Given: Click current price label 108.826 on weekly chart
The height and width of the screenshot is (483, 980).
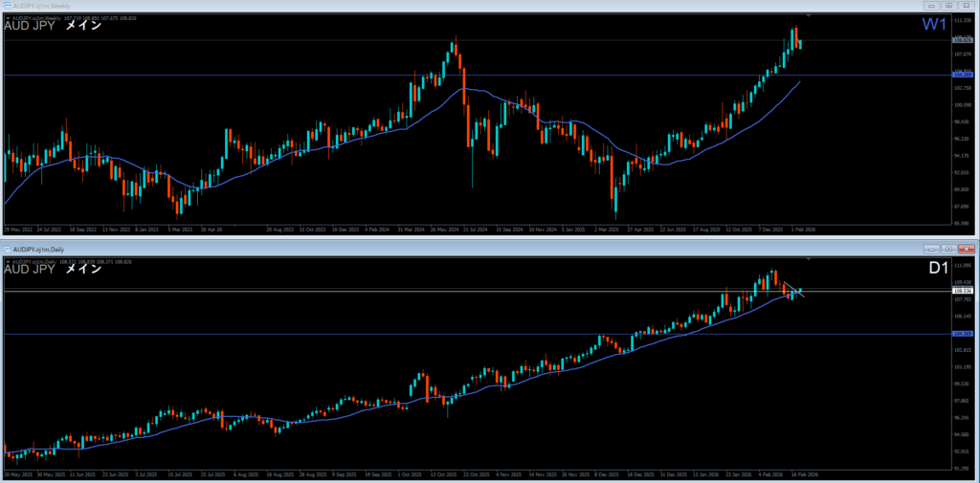Looking at the screenshot, I should 963,40.
